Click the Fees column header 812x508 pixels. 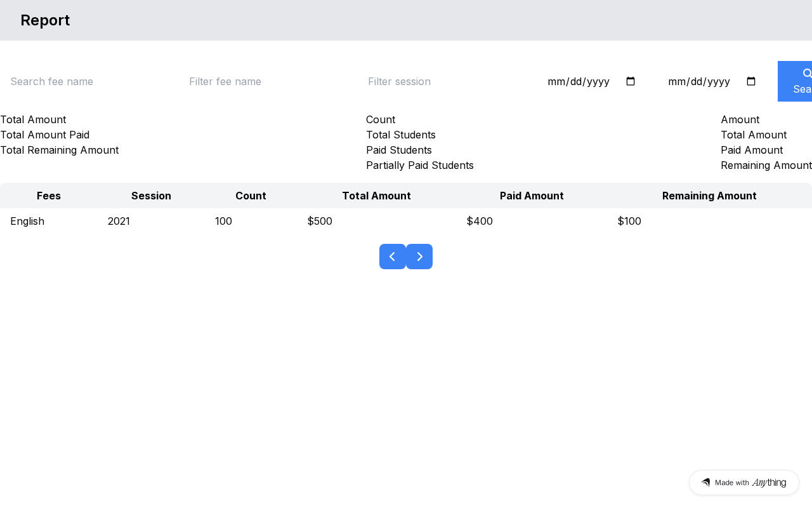coord(49,196)
